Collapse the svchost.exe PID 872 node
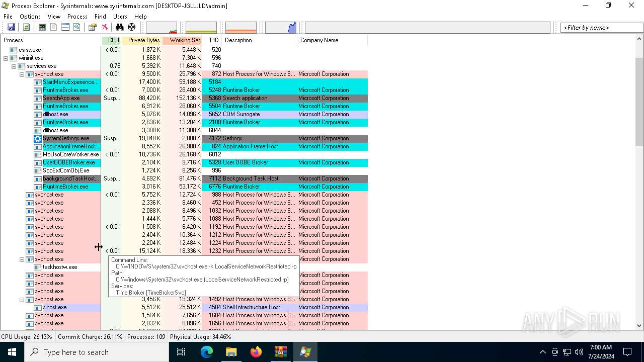This screenshot has height=362, width=644. (22, 74)
